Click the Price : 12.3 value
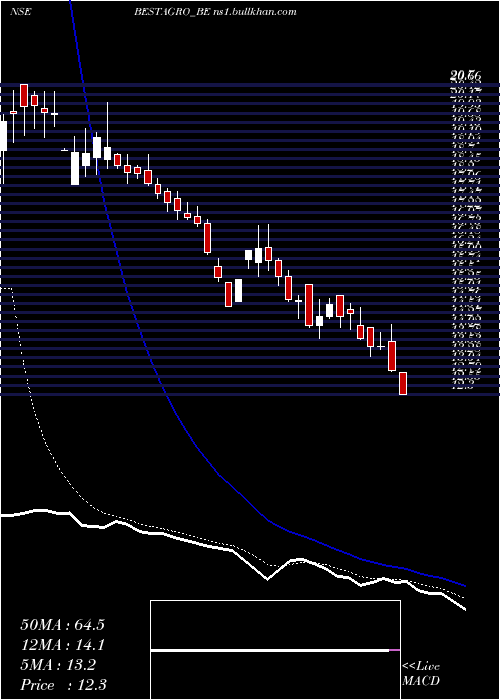This screenshot has height=700, width=500. point(63,685)
